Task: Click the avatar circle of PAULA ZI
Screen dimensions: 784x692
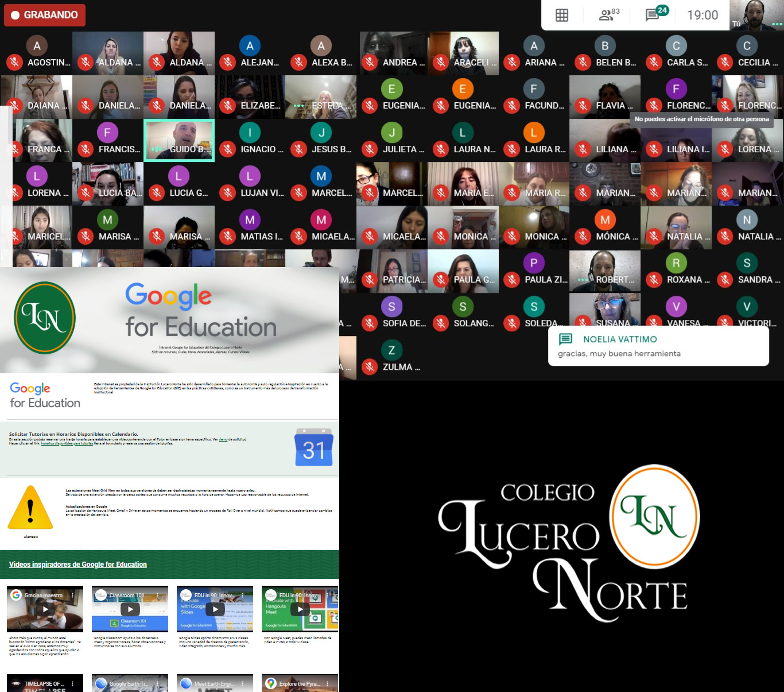Action: 534,263
